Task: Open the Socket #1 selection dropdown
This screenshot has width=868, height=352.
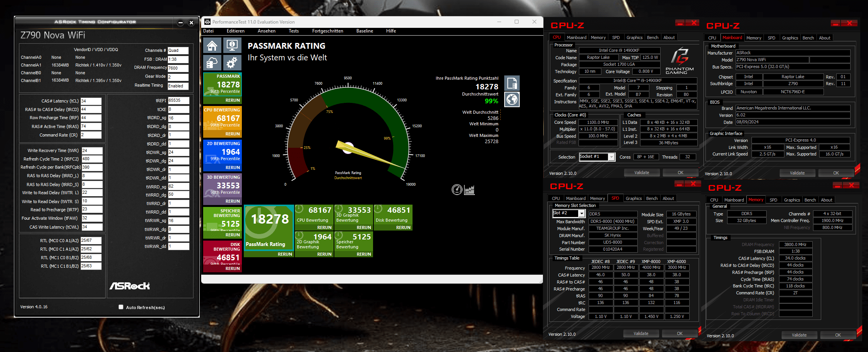Action: 611,157
